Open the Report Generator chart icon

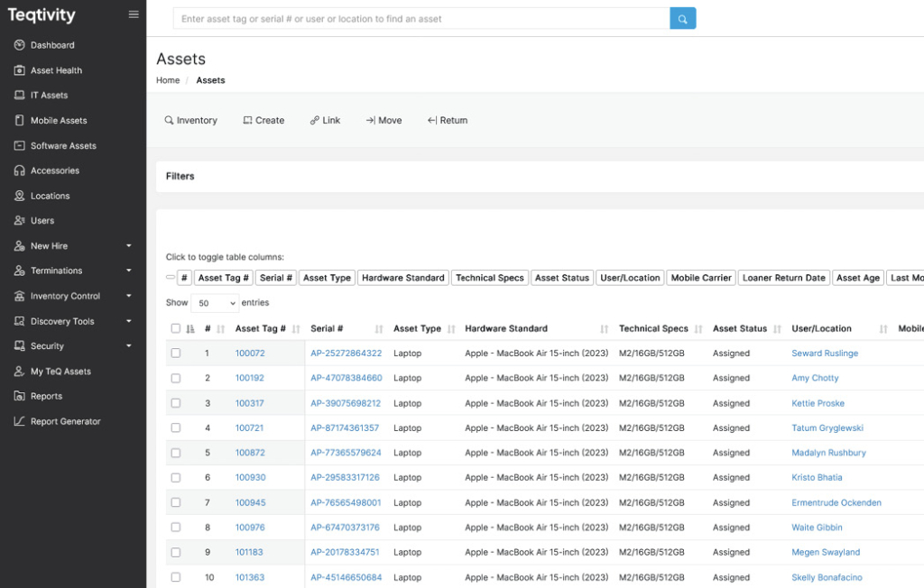click(x=20, y=421)
